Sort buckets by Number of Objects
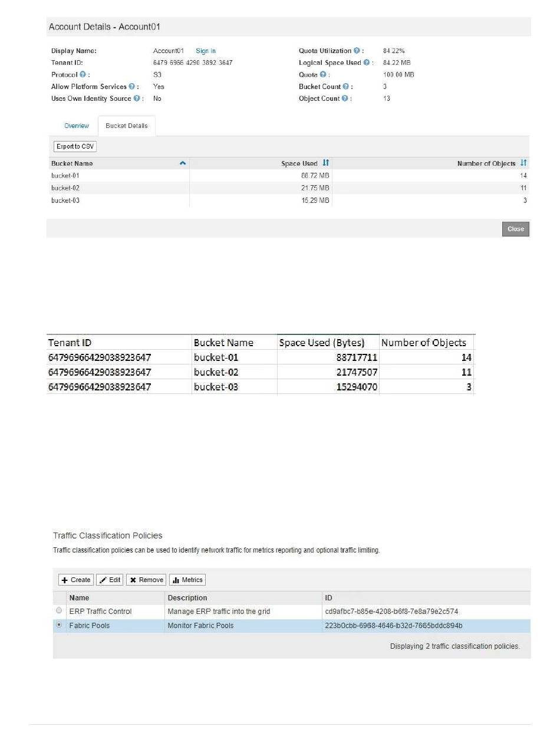 point(523,163)
